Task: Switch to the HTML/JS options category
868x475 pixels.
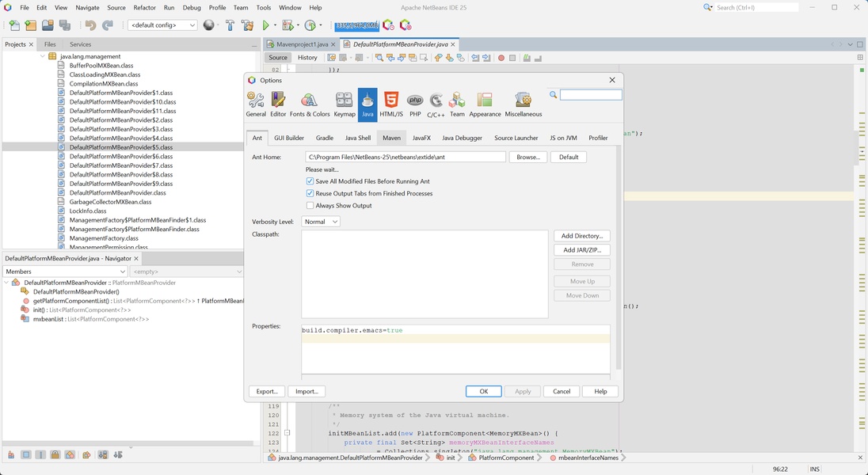Action: point(391,104)
